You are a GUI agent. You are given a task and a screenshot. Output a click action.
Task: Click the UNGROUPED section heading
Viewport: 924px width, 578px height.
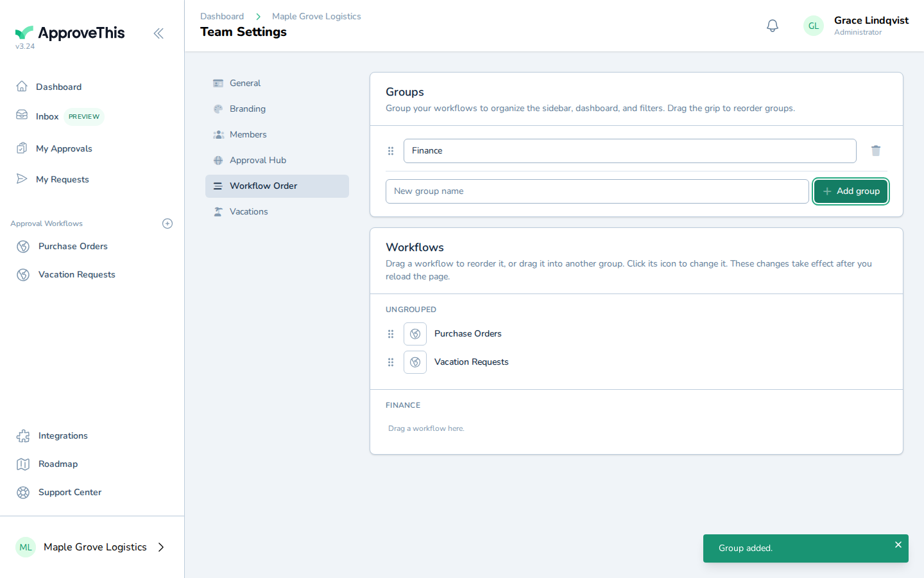[x=411, y=310]
